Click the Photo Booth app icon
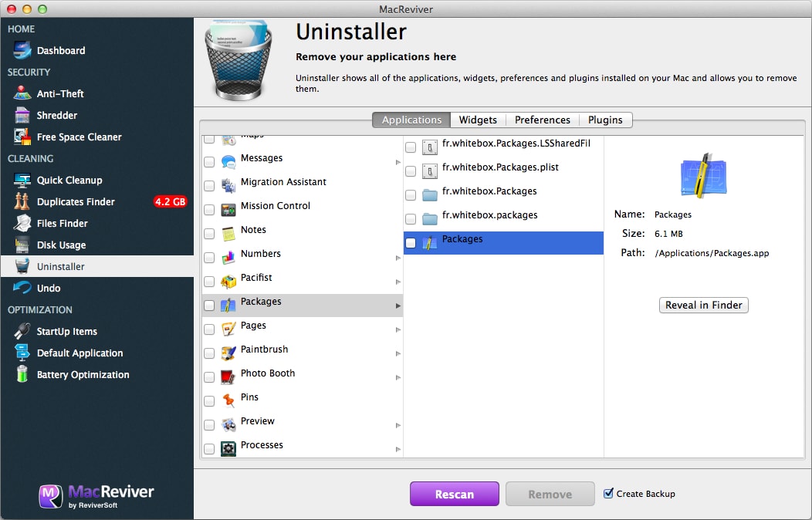 (228, 377)
